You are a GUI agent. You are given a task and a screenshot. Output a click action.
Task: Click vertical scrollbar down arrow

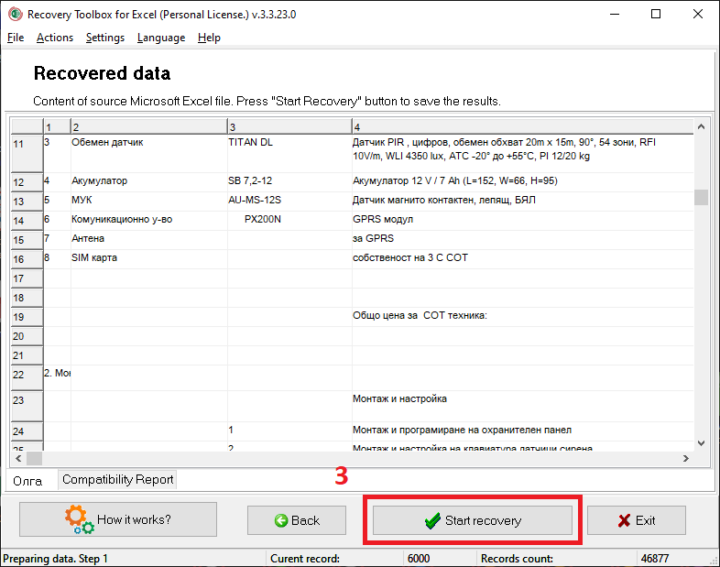pyautogui.click(x=701, y=443)
